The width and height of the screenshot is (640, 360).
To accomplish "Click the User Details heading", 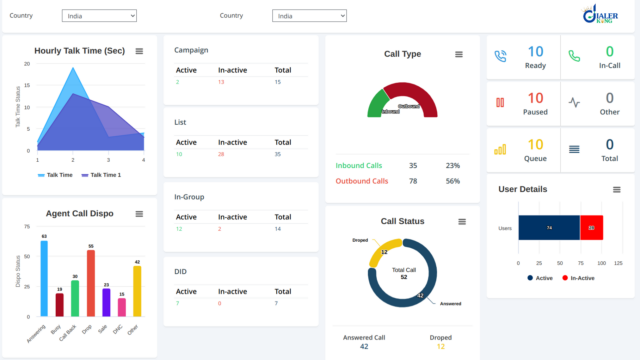I will click(522, 189).
